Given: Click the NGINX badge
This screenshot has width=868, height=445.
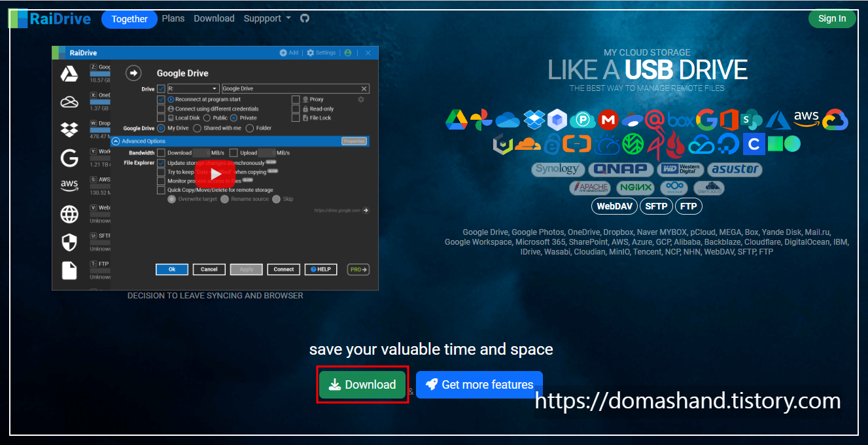Looking at the screenshot, I should (635, 188).
